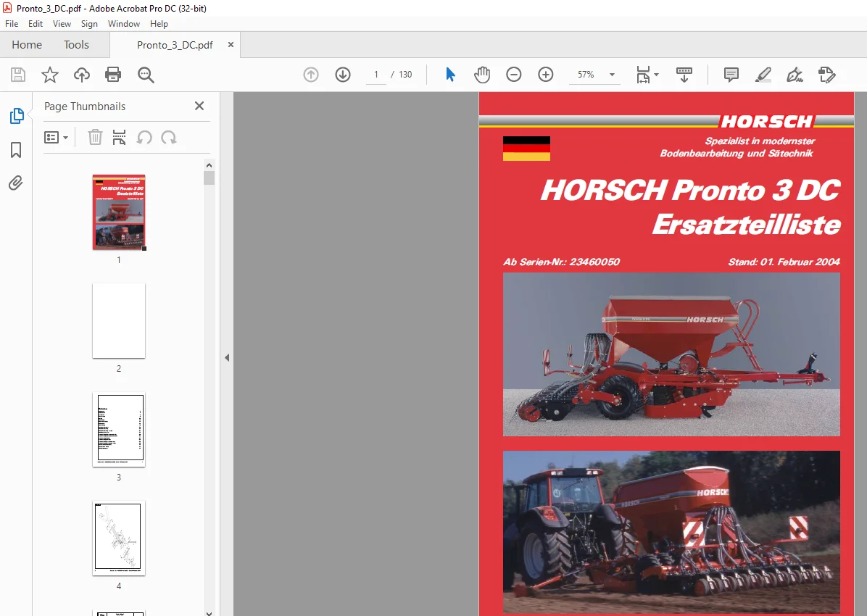Select the page 1 thumbnail
This screenshot has height=616, width=867.
[119, 212]
